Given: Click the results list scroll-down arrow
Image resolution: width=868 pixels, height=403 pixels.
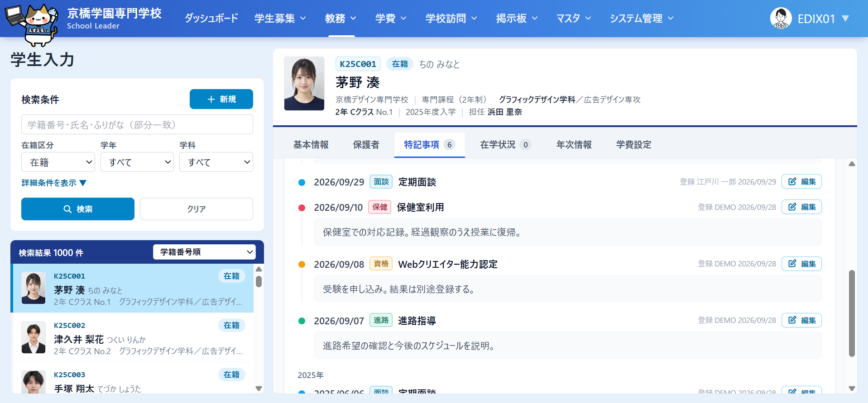Looking at the screenshot, I should [x=259, y=389].
